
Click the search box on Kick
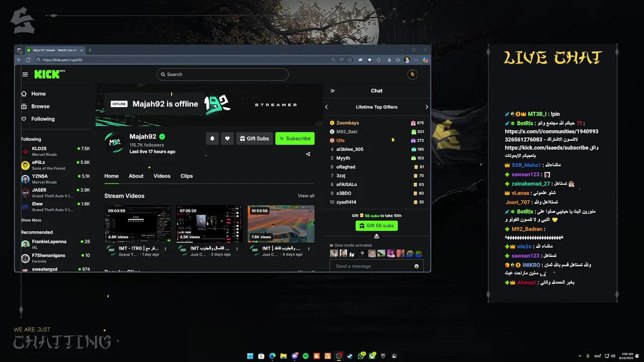[222, 74]
